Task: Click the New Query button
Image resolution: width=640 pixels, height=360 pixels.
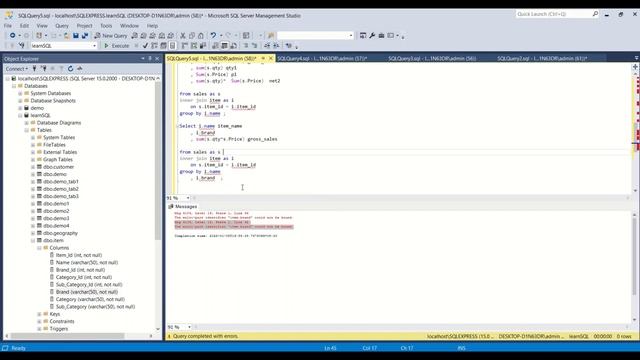Action: [x=111, y=36]
